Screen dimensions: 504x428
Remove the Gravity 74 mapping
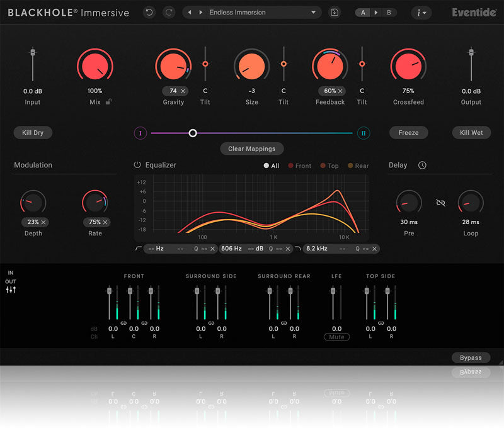[x=183, y=91]
